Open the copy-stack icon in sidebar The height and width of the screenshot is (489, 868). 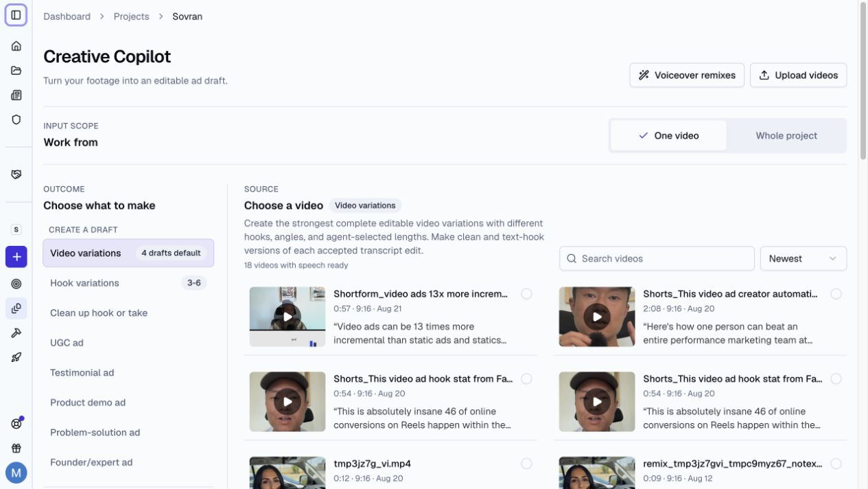(16, 308)
